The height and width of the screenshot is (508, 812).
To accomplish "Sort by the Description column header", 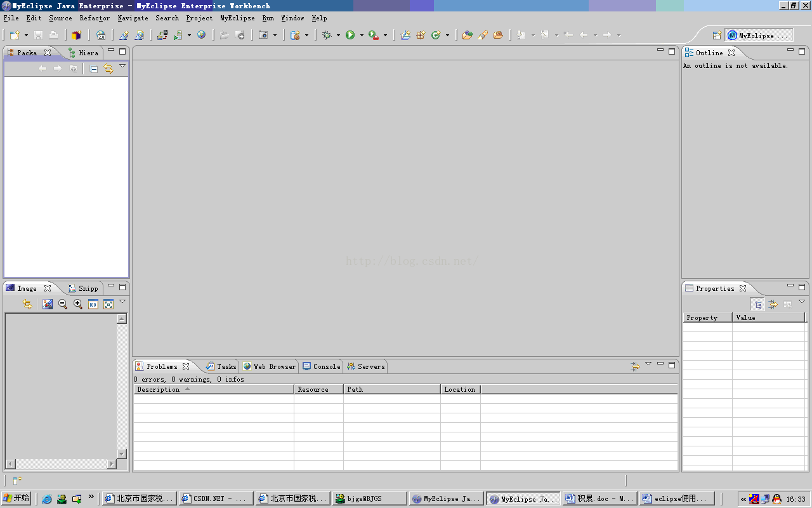I will [214, 389].
